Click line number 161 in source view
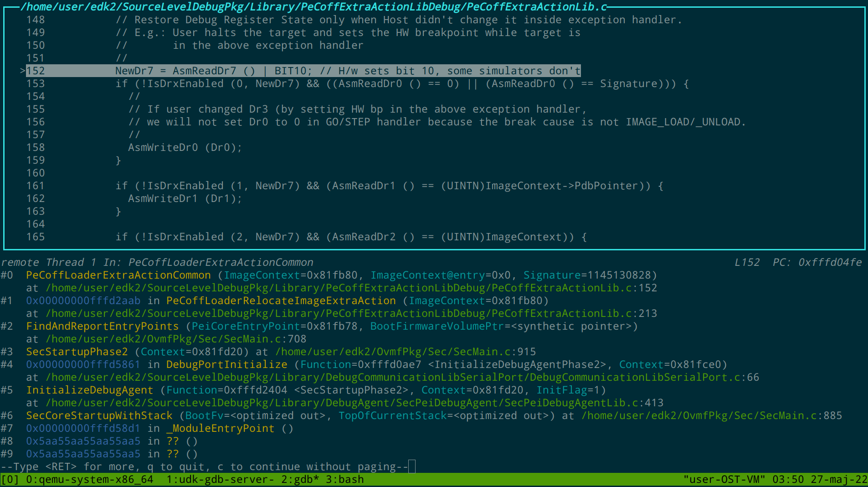The image size is (868, 487). point(36,186)
